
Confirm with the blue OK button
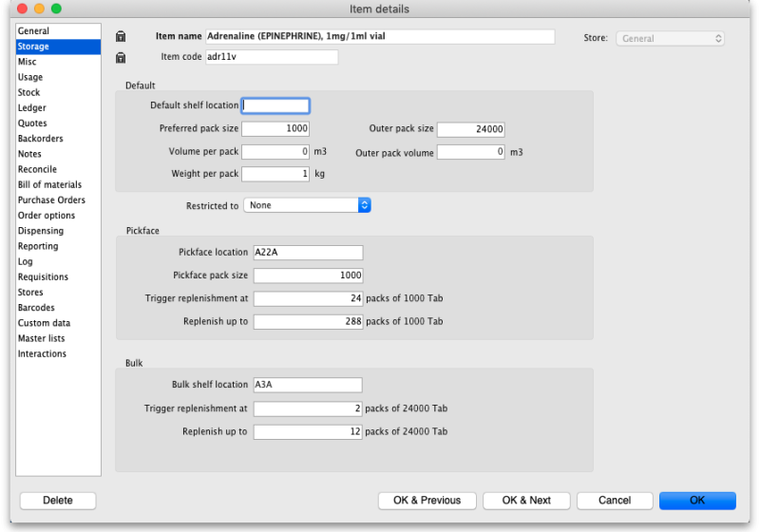[697, 501]
